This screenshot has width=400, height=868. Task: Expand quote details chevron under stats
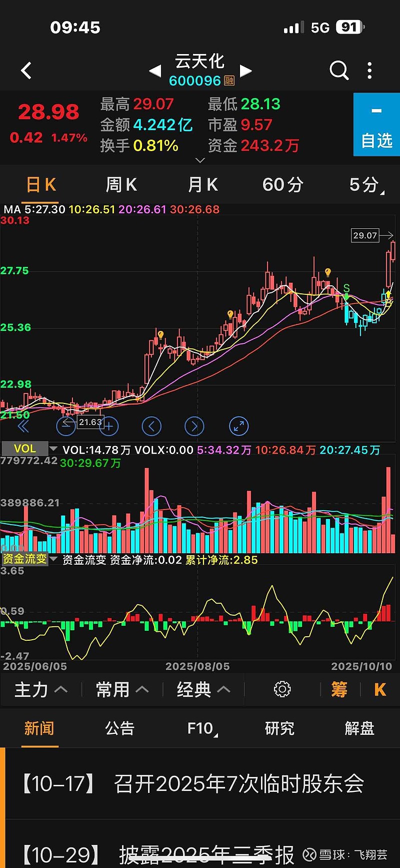pos(200,160)
